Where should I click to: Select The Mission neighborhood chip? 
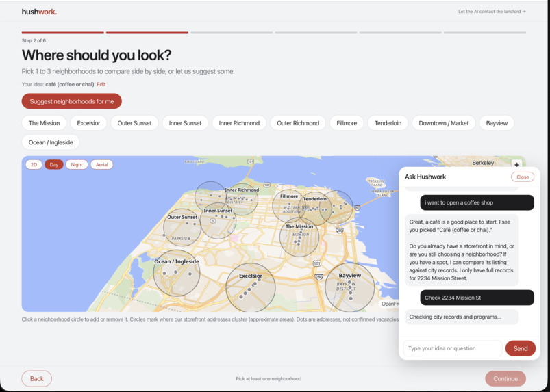pyautogui.click(x=44, y=123)
